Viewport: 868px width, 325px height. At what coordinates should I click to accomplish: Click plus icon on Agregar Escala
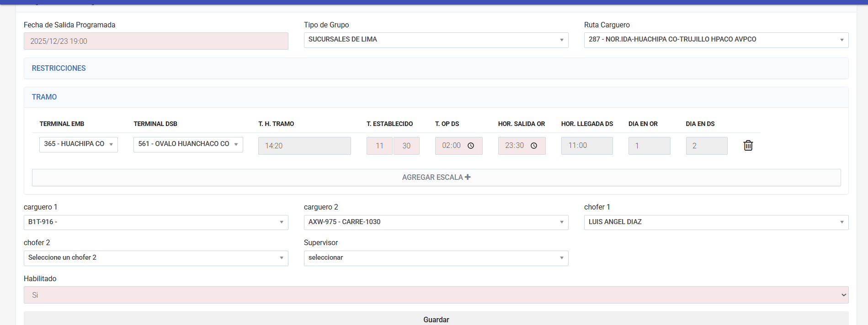pyautogui.click(x=468, y=177)
